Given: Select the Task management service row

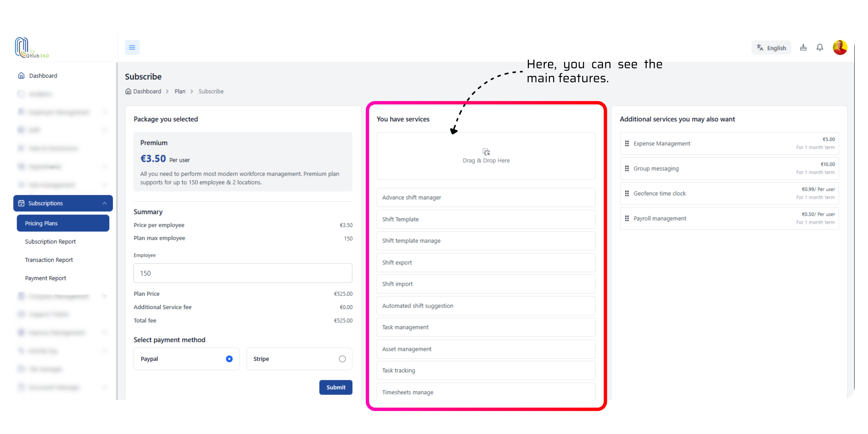Looking at the screenshot, I should click(x=486, y=328).
